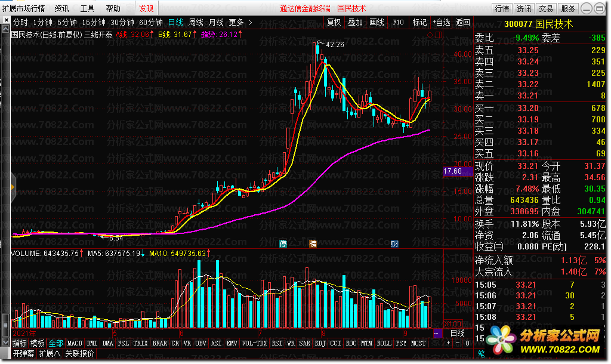Screen dimensions: 611x364
Task: Click the red diamond icon at chart corner
Action: 430,35
